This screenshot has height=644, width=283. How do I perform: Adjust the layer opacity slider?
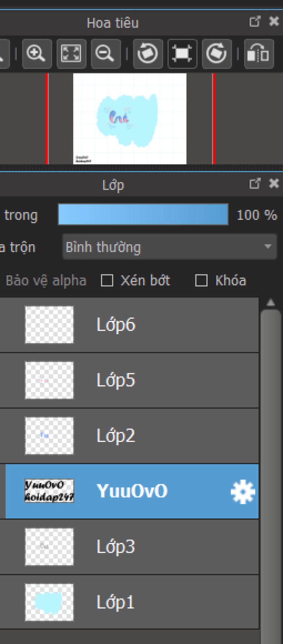[143, 215]
